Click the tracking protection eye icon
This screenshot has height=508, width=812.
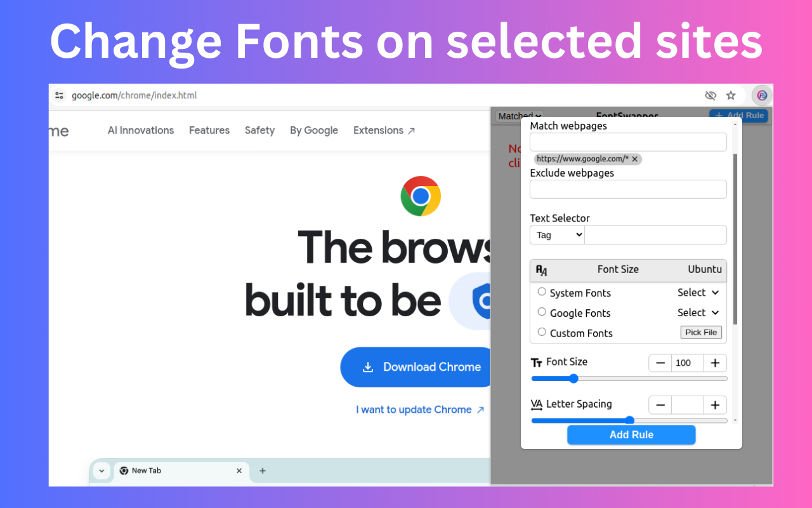point(710,95)
